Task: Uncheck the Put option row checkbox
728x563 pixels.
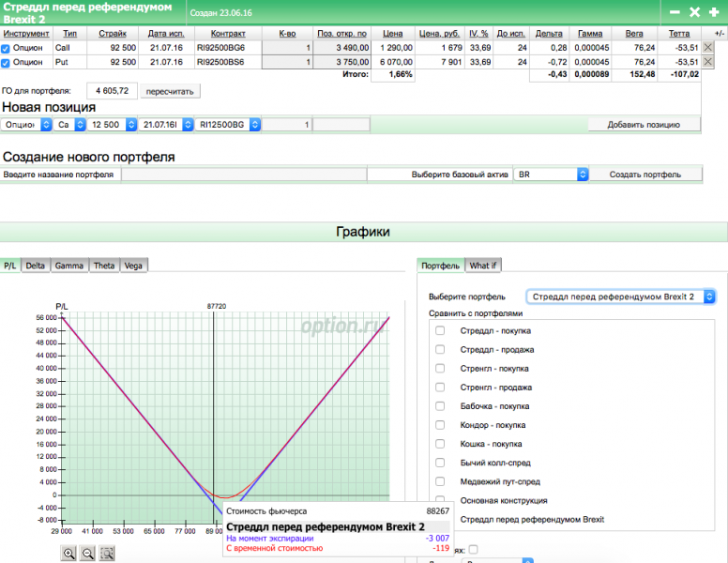Action: pos(6,63)
